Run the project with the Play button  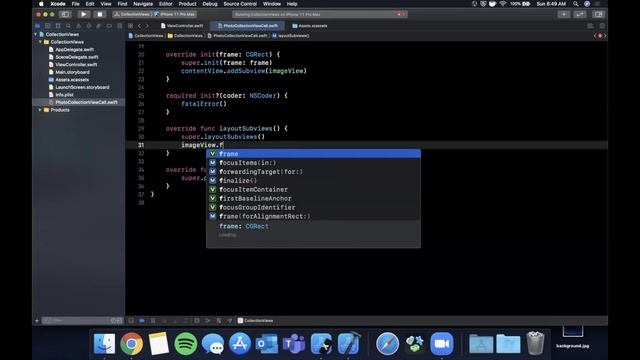click(x=84, y=14)
